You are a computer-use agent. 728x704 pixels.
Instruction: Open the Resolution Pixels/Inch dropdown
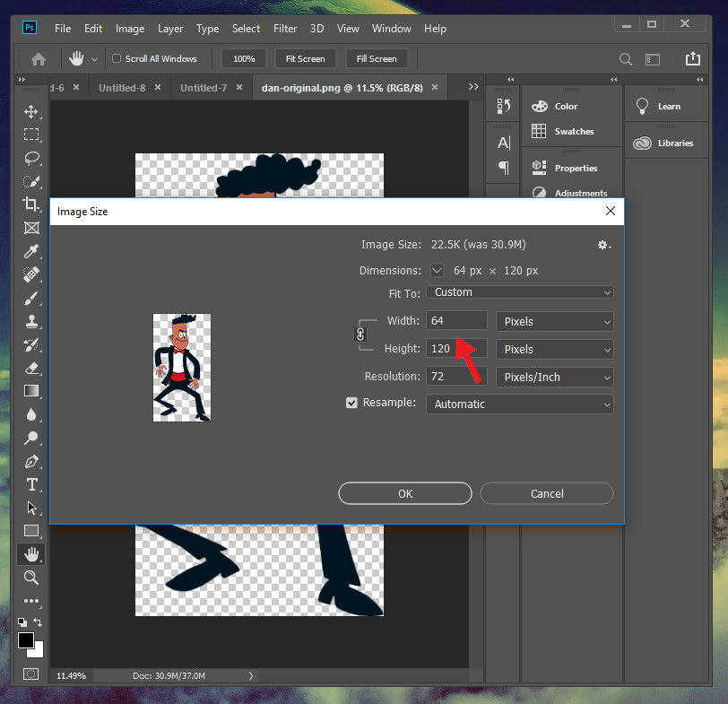click(554, 377)
